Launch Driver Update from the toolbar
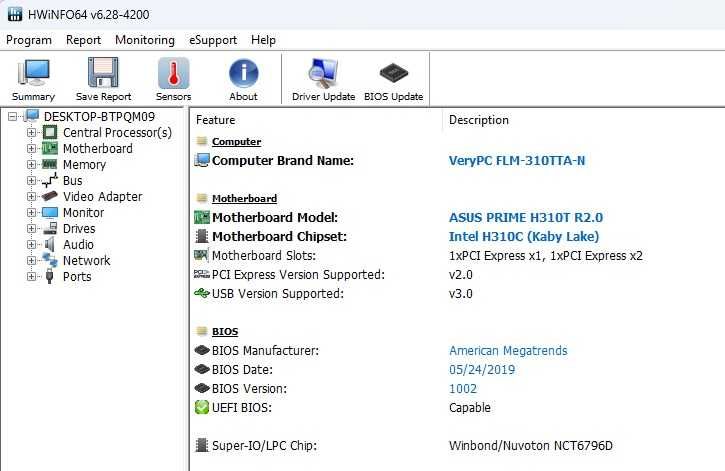The width and height of the screenshot is (725, 471). click(323, 73)
